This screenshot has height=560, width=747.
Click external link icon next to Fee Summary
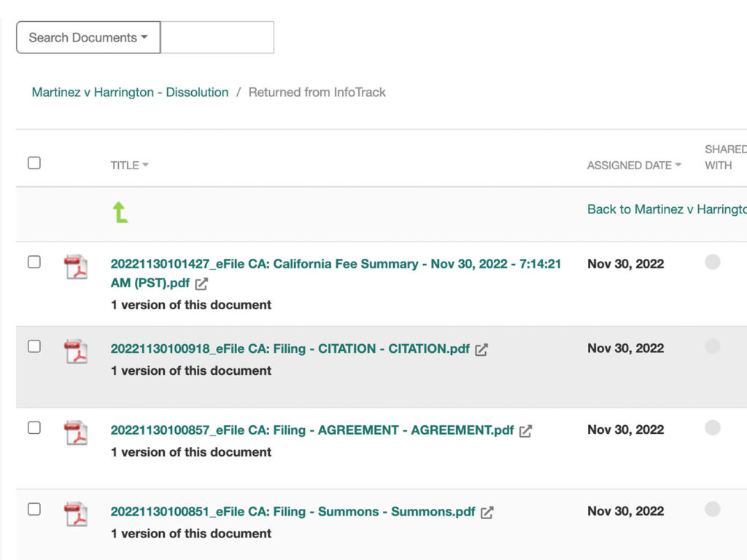[200, 284]
